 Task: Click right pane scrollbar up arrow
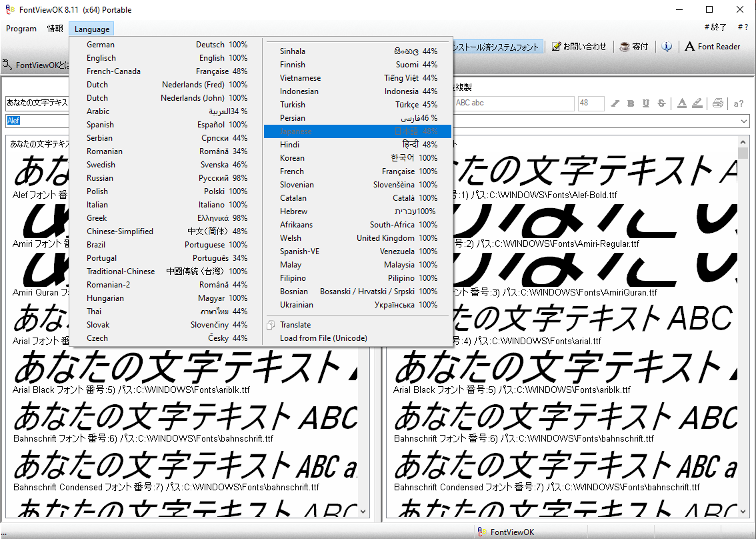pos(743,142)
